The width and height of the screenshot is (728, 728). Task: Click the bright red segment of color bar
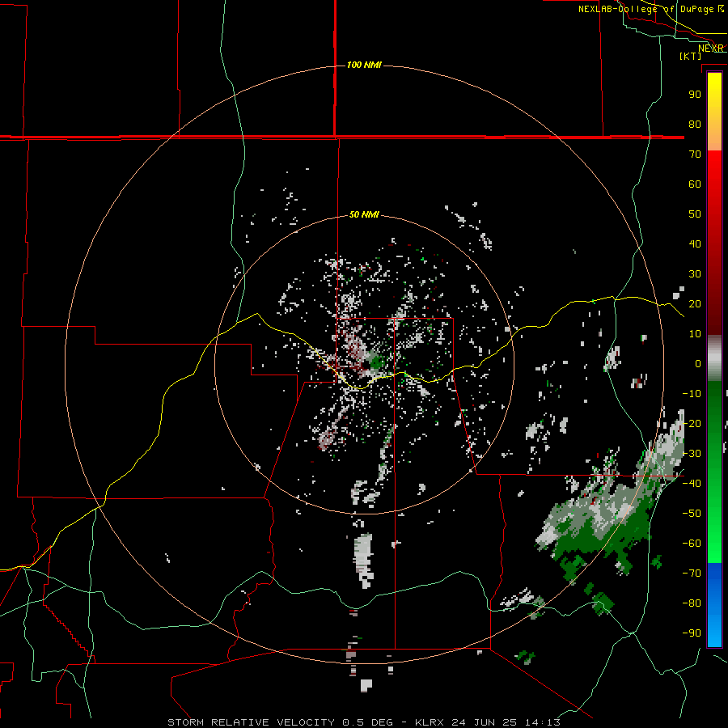point(714,186)
